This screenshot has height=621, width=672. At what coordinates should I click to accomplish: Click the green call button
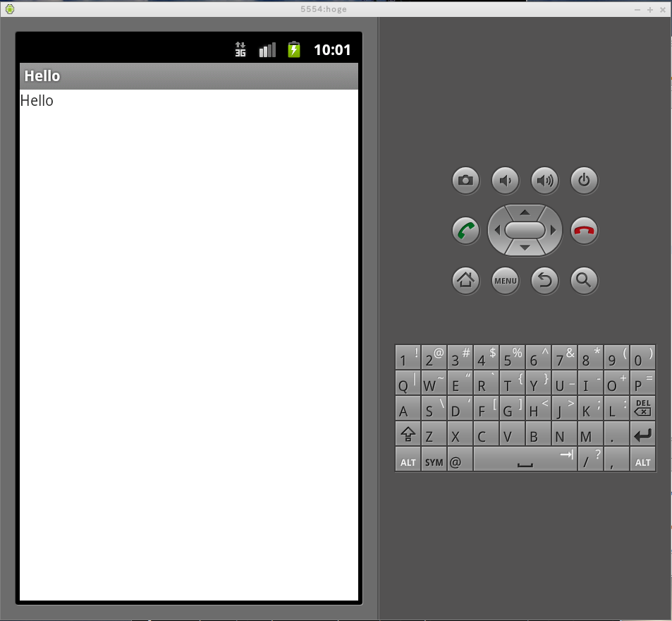[x=465, y=231]
